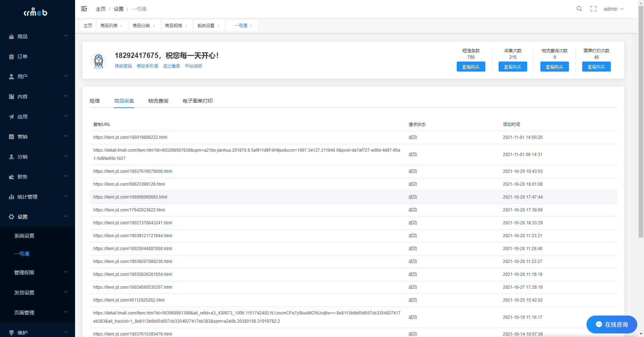Click timestamp 2021-10-28 17:47:44

point(522,197)
